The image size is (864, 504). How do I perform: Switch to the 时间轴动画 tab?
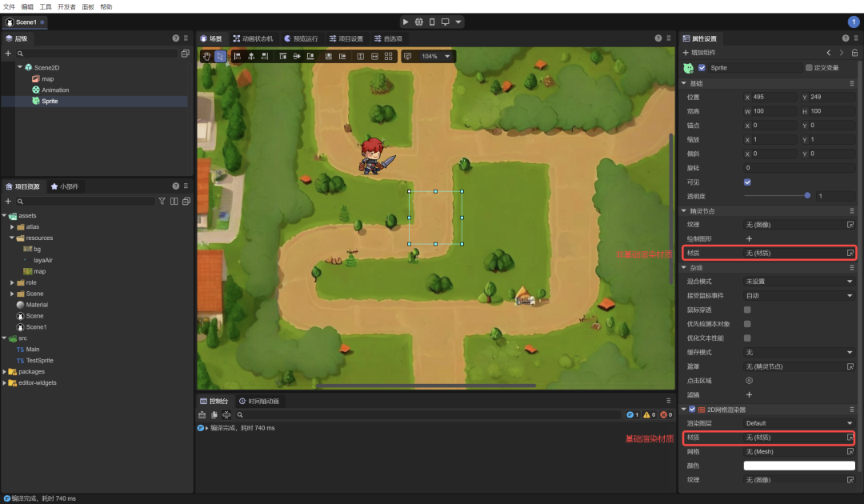[x=259, y=401]
